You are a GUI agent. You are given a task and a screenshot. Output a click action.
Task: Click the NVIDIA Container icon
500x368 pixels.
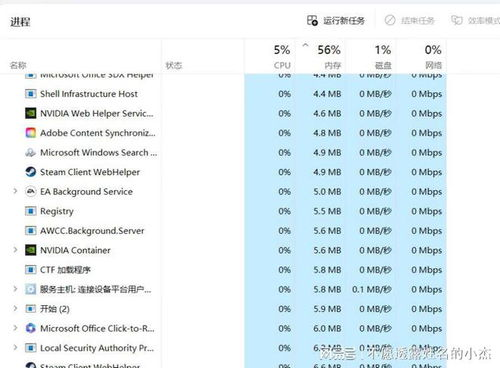point(31,250)
